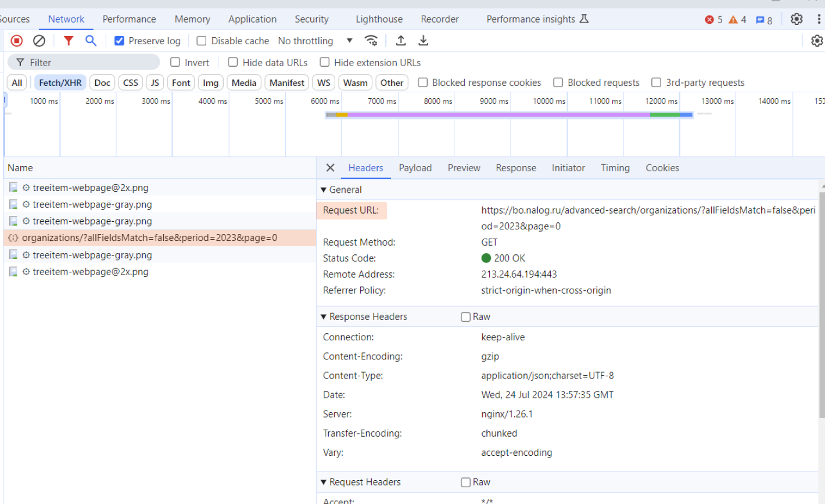
Task: Import HAR file upload icon
Action: pyautogui.click(x=401, y=41)
